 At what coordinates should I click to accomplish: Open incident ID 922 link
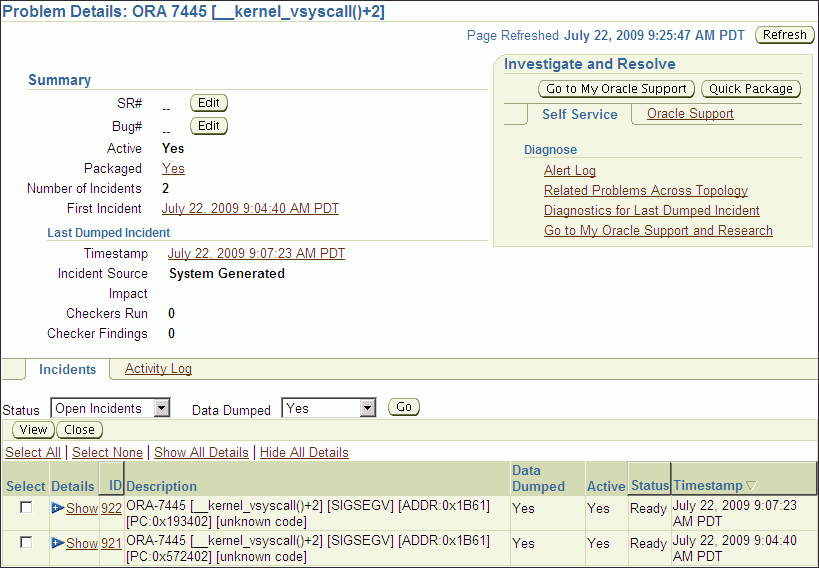111,509
